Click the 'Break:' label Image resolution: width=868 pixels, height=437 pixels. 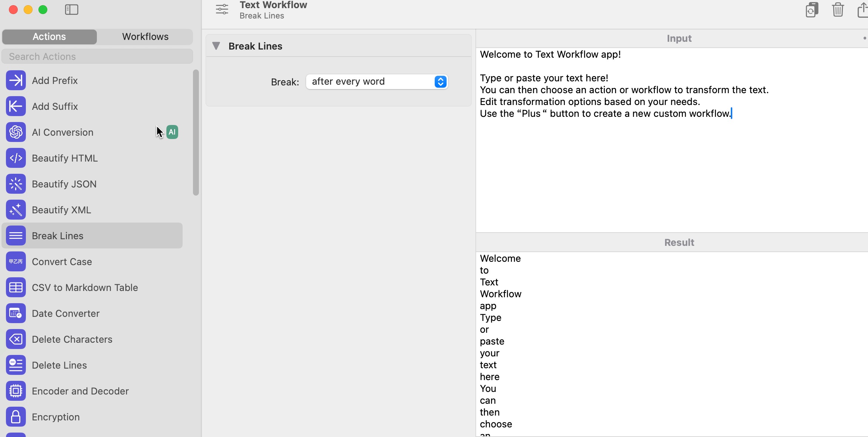(x=285, y=82)
